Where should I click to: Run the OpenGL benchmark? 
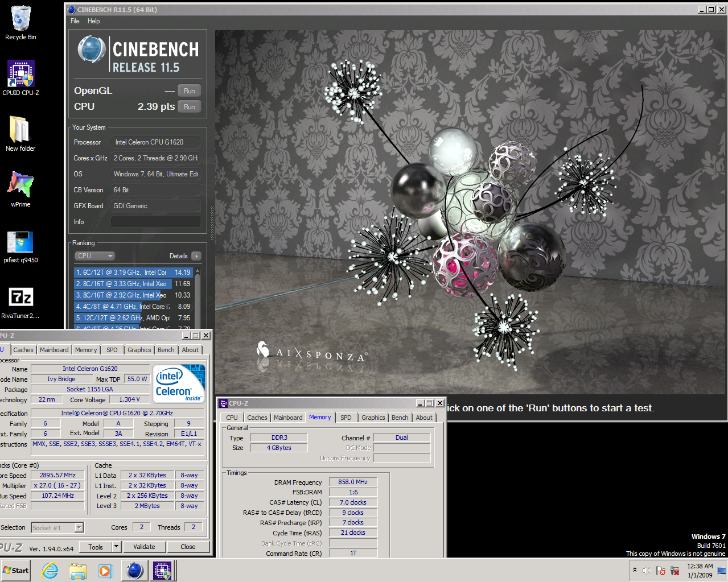coord(190,90)
